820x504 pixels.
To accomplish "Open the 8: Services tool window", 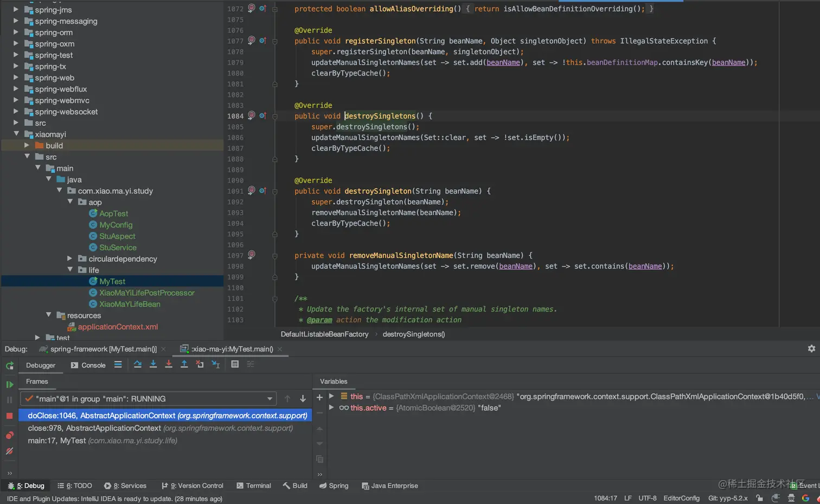I will [x=125, y=486].
